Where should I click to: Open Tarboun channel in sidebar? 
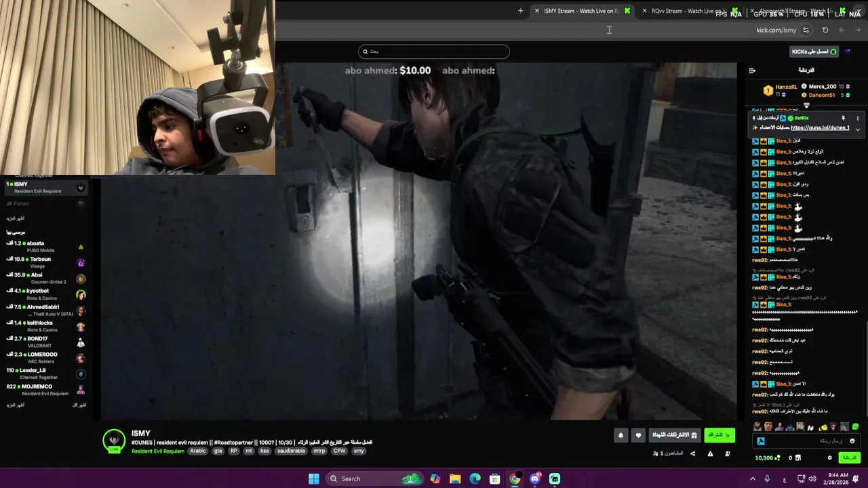46,262
